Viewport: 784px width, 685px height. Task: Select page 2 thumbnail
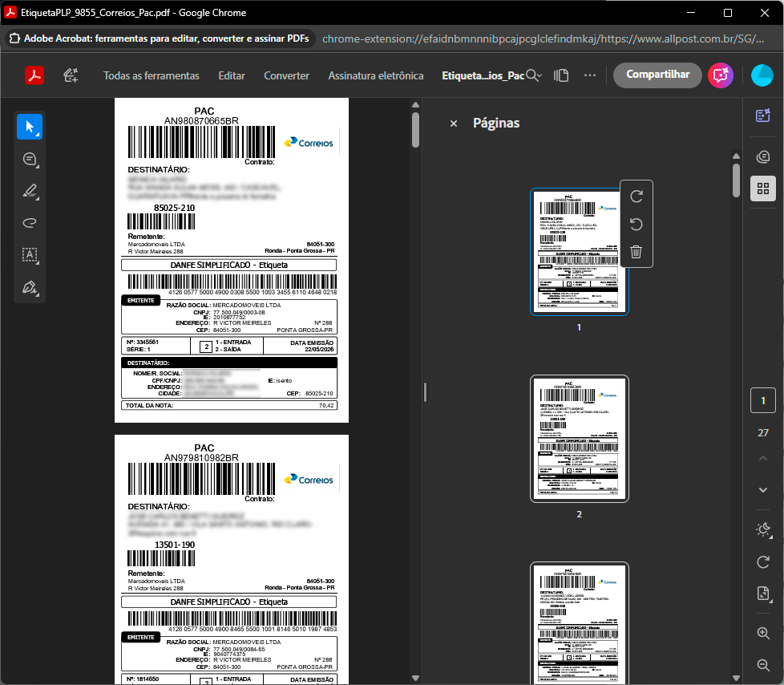(579, 439)
